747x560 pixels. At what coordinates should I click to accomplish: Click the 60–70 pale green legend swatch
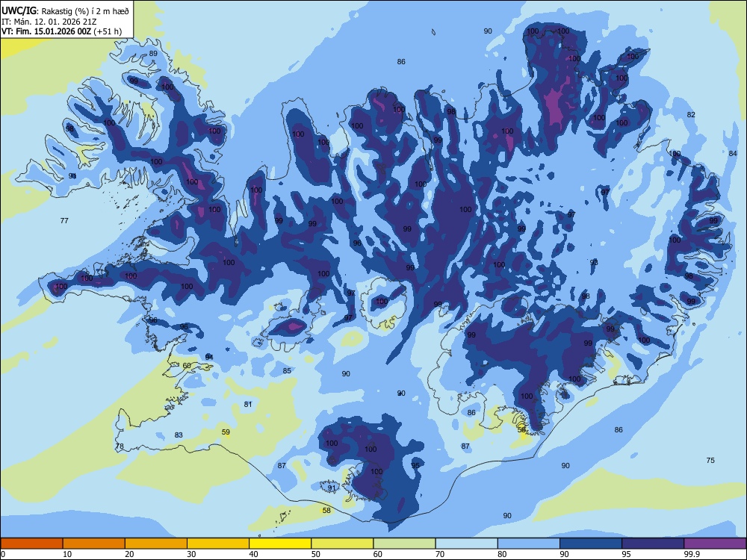point(404,544)
